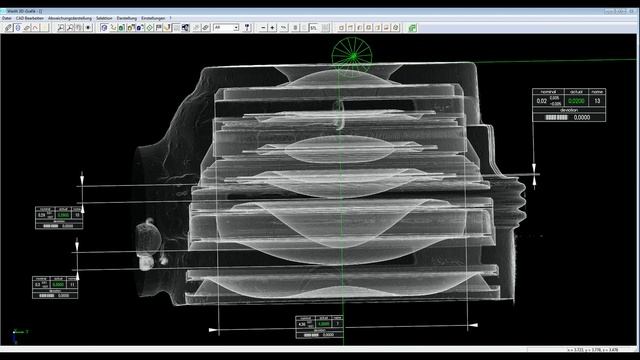This screenshot has width=640, height=360.
Task: Click the dimension label box number 7 at bottom
Action: 320,327
